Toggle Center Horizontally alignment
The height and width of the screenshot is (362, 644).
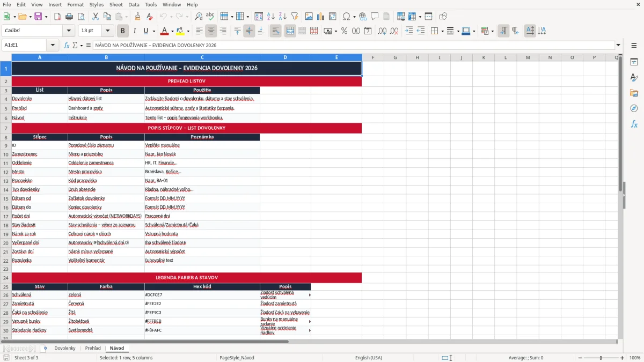(x=211, y=31)
